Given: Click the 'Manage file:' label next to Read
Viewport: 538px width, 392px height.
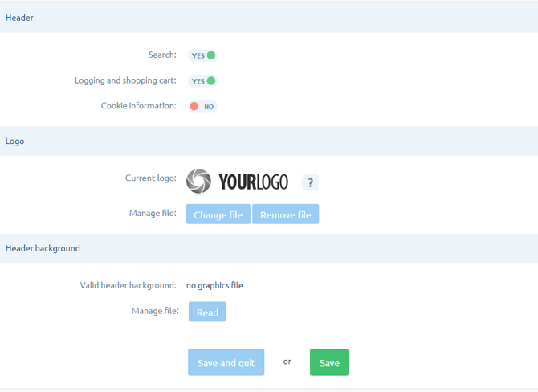Looking at the screenshot, I should click(x=155, y=311).
